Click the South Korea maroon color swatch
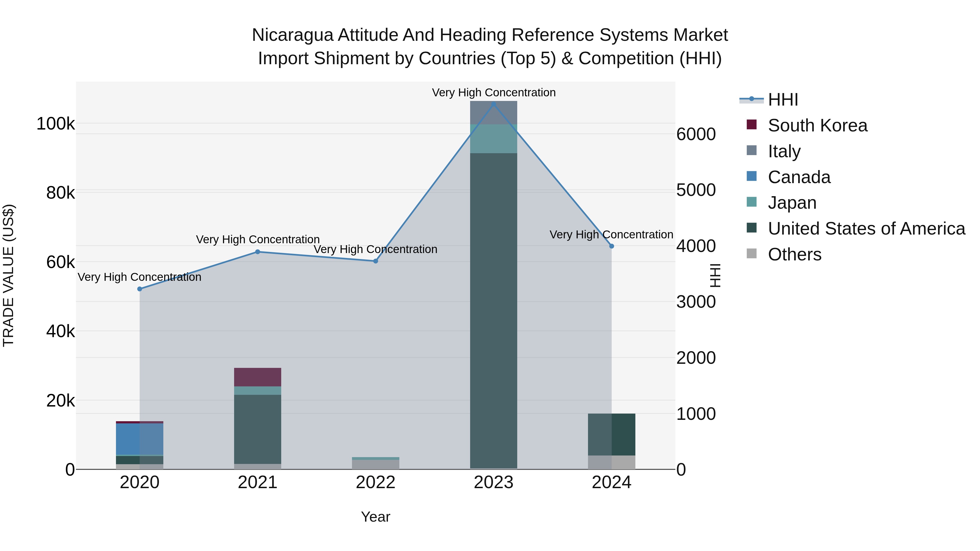 (x=752, y=124)
